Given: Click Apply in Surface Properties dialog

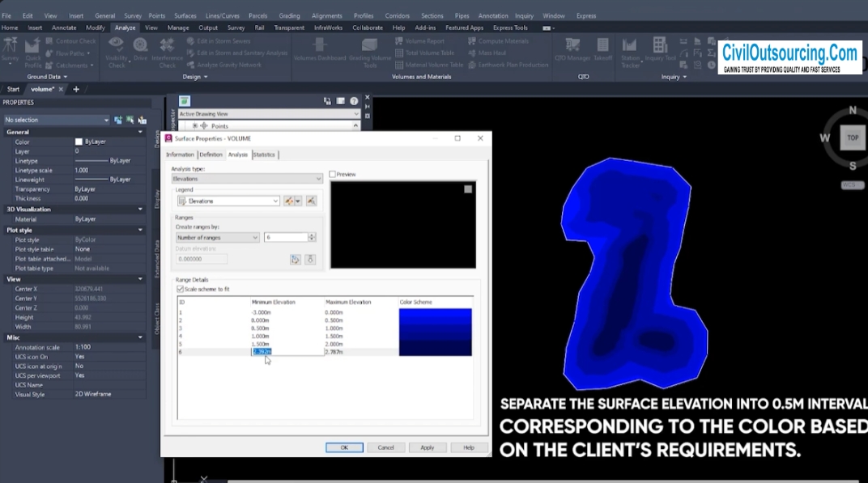Looking at the screenshot, I should [428, 447].
